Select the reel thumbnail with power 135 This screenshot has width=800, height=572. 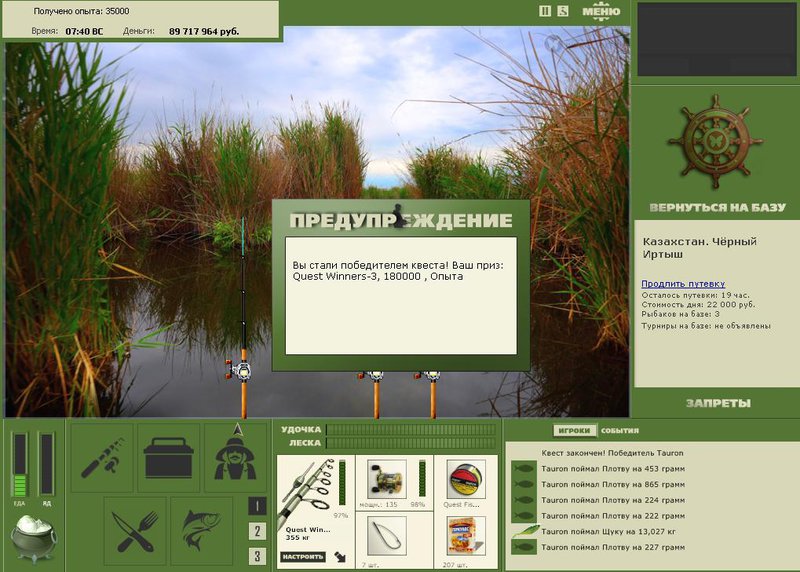click(387, 479)
